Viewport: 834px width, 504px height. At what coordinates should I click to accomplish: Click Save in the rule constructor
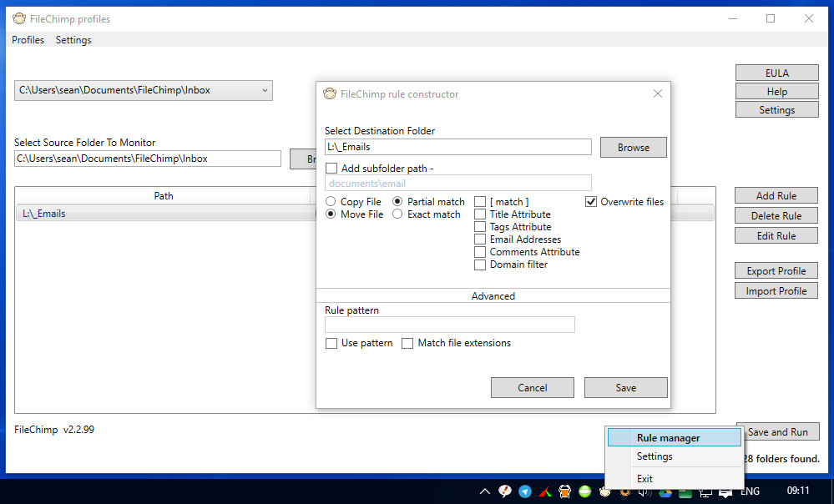(x=626, y=387)
